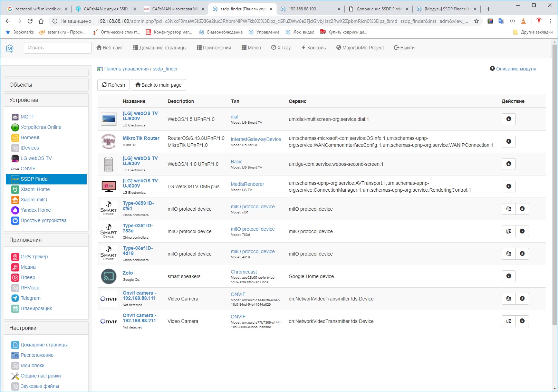The image size is (558, 392).
Task: Click the info icon for Zolo device
Action: [x=508, y=276]
